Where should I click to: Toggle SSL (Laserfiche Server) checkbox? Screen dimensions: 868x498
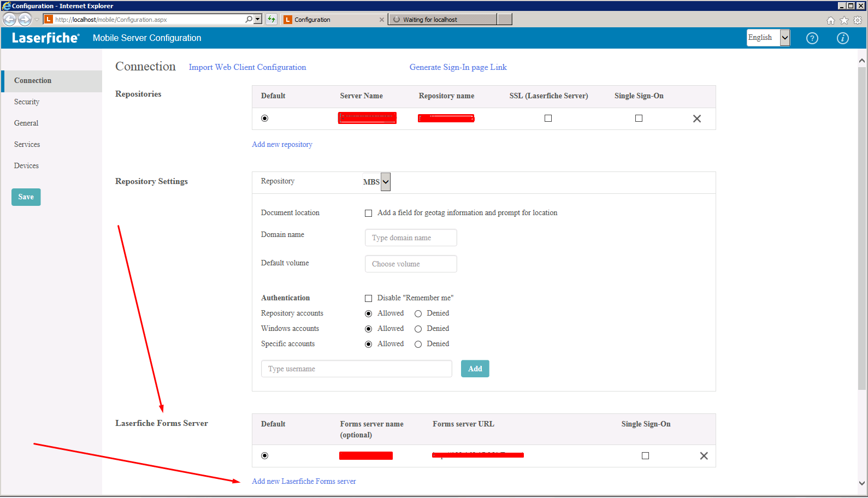pos(548,118)
